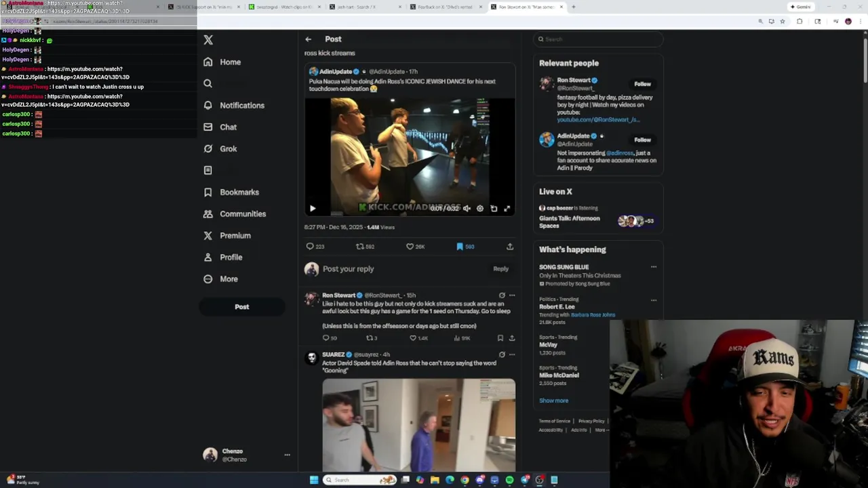Open the more menu for Robert E. Lee trend
The height and width of the screenshot is (488, 868).
click(x=654, y=300)
